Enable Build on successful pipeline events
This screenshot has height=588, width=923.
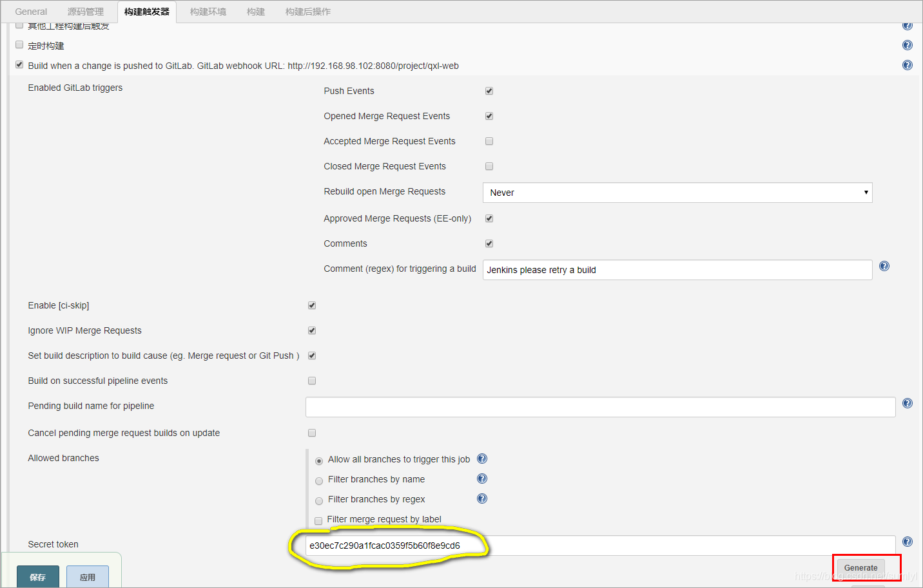312,381
